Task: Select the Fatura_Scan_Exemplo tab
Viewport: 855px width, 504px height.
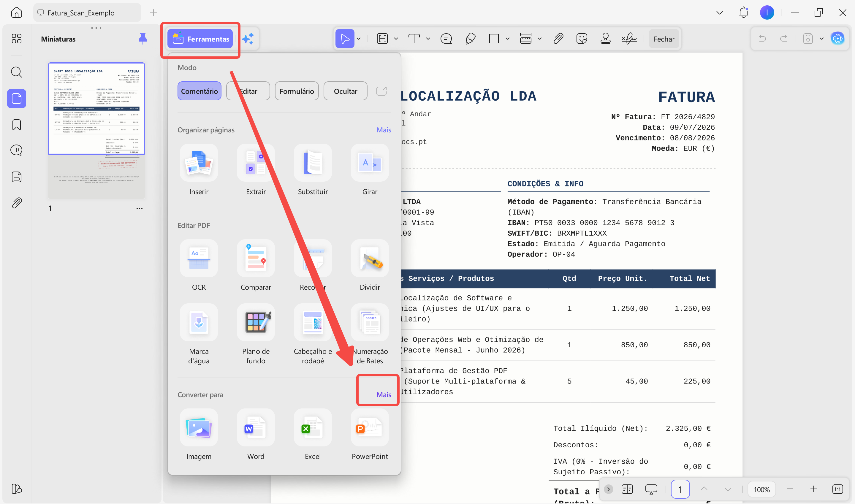Action: pos(87,12)
